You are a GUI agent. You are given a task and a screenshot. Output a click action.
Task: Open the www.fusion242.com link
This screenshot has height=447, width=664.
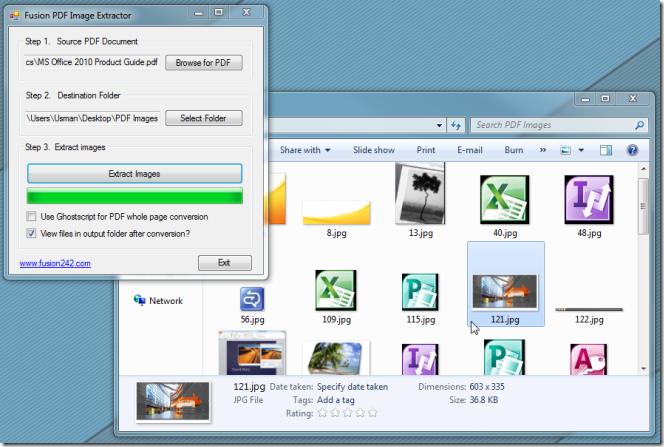click(x=55, y=263)
